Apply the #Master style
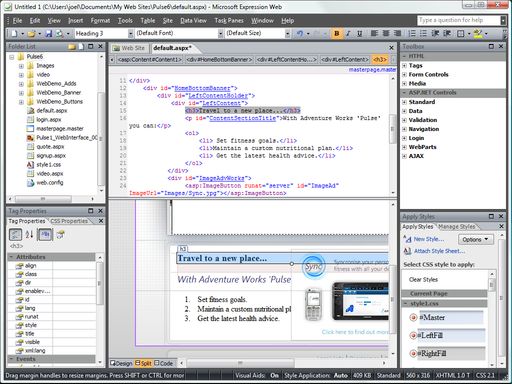This screenshot has width=512, height=384. point(446,318)
